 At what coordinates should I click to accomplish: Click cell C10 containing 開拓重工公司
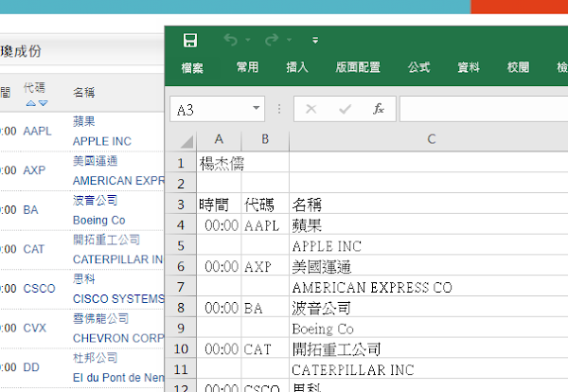(x=429, y=348)
